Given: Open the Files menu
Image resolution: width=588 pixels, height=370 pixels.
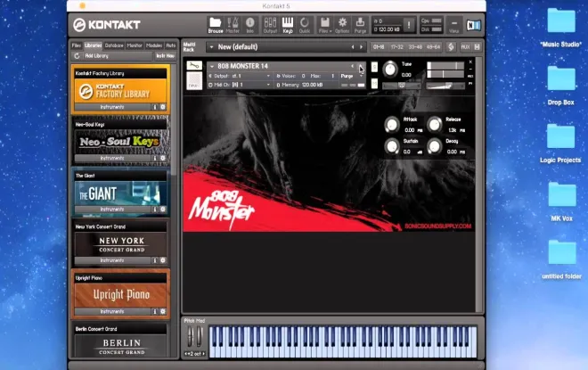Looking at the screenshot, I should [x=325, y=25].
